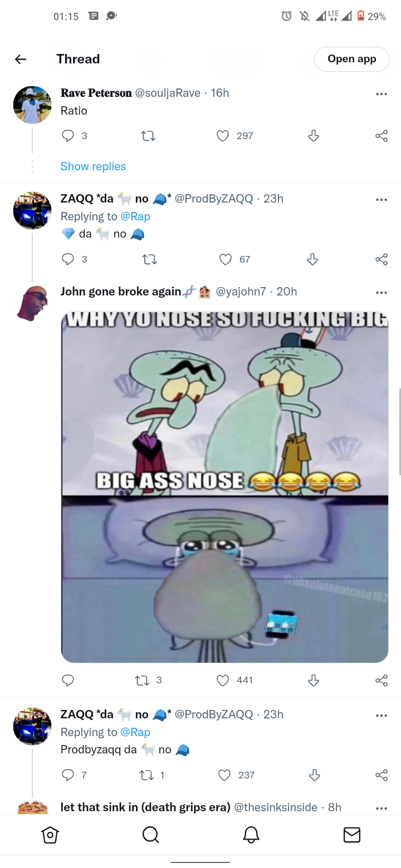Screen dimensions: 401x868
Task: Reply to the yajohn7 meme tweet
Action: pyautogui.click(x=68, y=680)
